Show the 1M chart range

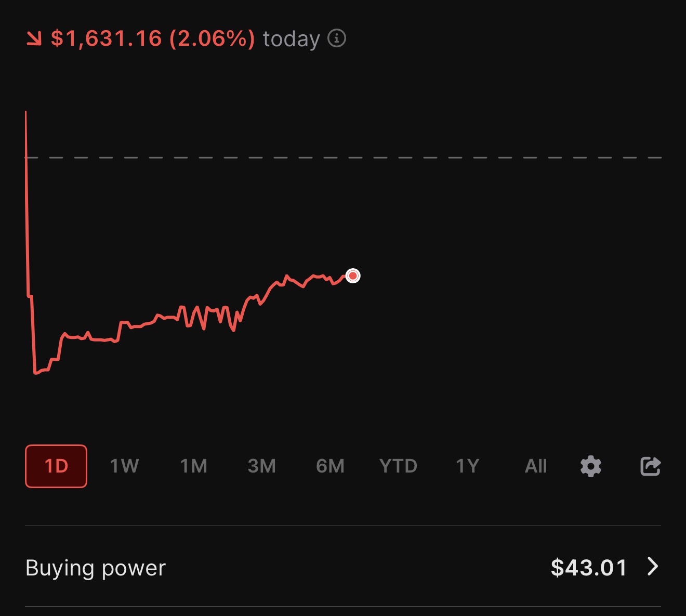tap(194, 466)
